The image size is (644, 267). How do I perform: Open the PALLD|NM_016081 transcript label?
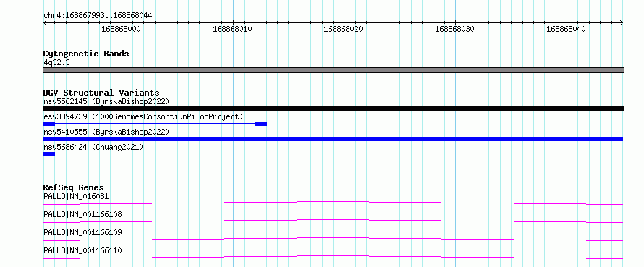click(76, 196)
